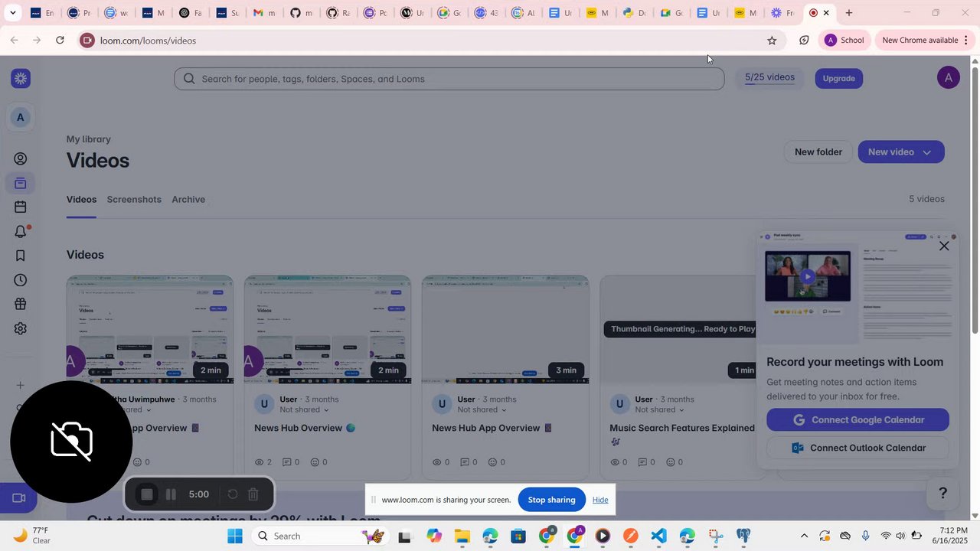This screenshot has height=551, width=980.
Task: Click New Chrome available
Action: tap(920, 41)
